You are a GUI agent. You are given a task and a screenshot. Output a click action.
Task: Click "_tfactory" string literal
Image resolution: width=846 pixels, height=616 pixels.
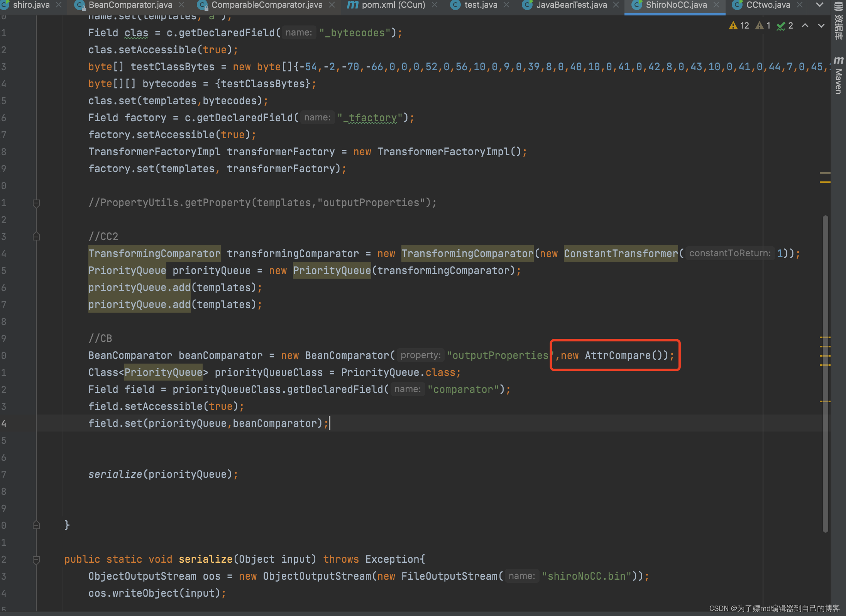370,118
